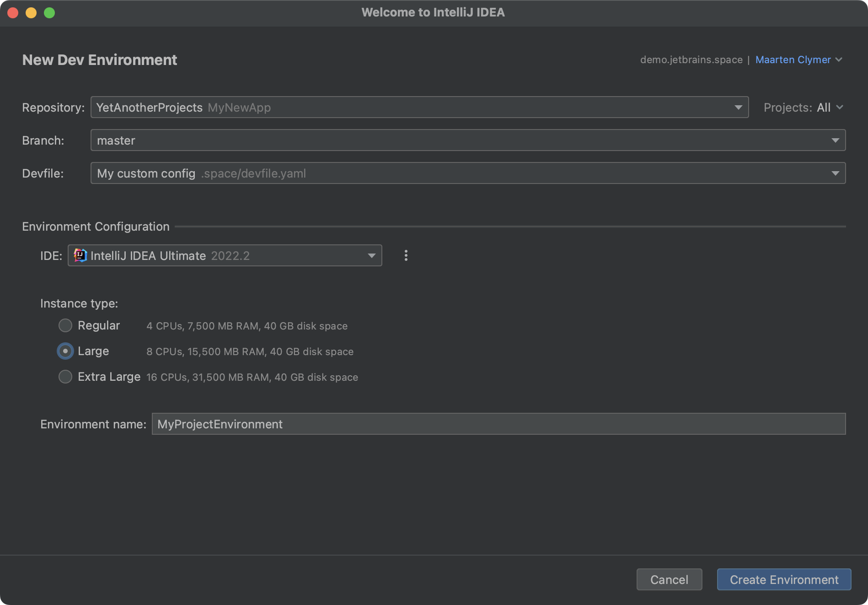The height and width of the screenshot is (605, 868).
Task: Expand the Repository dropdown arrow
Action: [x=738, y=108]
